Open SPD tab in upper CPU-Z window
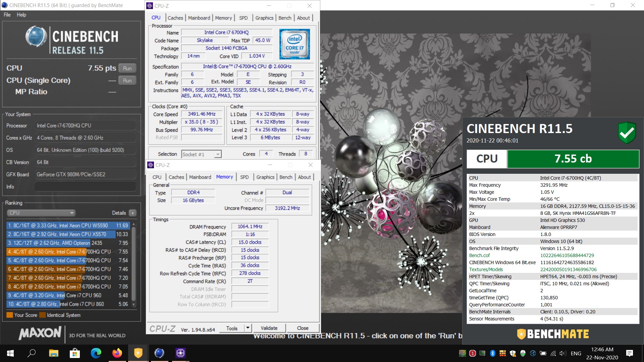644x362 pixels. 244,18
